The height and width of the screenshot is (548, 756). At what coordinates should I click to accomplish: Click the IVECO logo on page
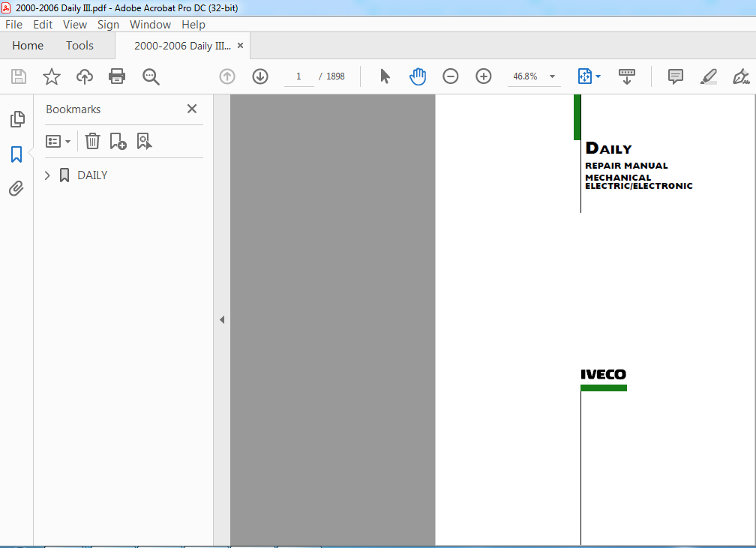click(x=603, y=375)
